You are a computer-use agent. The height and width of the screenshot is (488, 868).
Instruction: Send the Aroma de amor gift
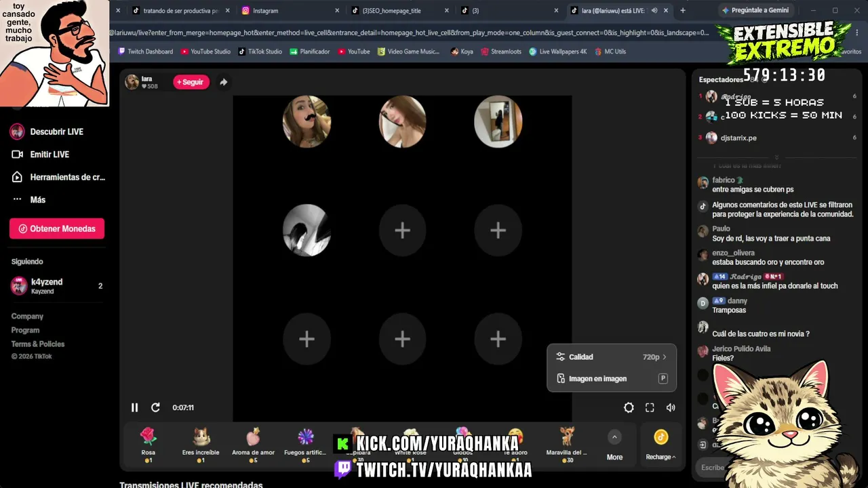(x=253, y=445)
